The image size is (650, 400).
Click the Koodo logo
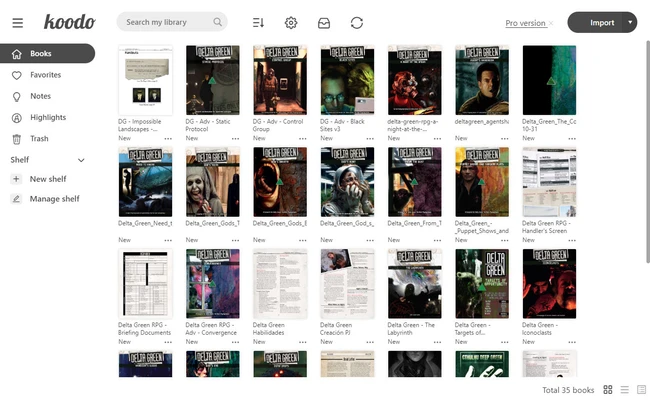pyautogui.click(x=70, y=22)
